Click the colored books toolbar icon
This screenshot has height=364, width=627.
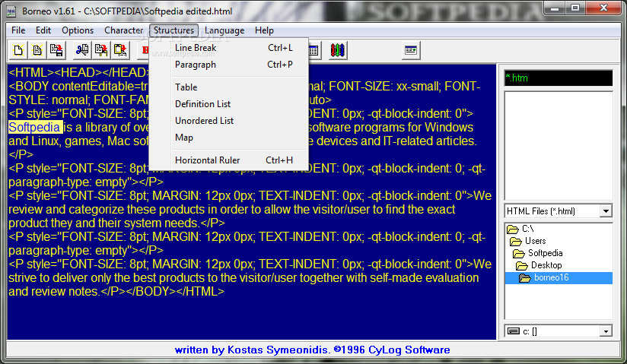[338, 50]
